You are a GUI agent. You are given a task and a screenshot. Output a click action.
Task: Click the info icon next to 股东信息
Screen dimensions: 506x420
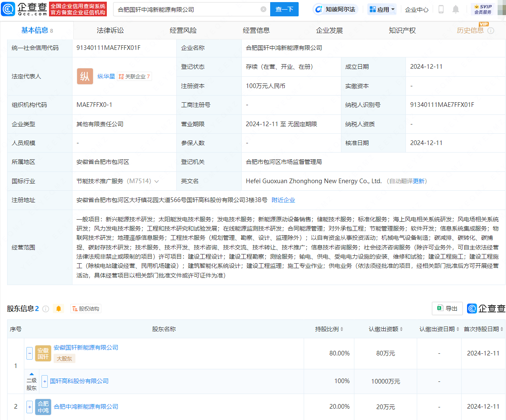point(46,309)
